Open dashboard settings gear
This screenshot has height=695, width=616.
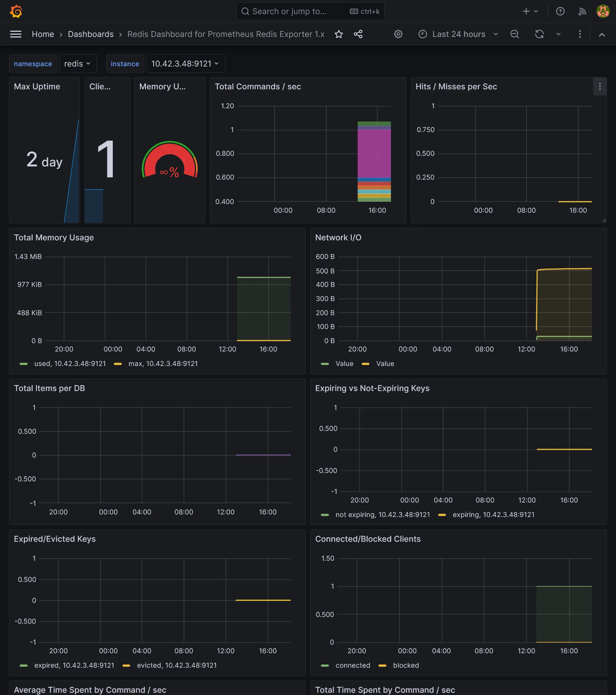coord(398,34)
